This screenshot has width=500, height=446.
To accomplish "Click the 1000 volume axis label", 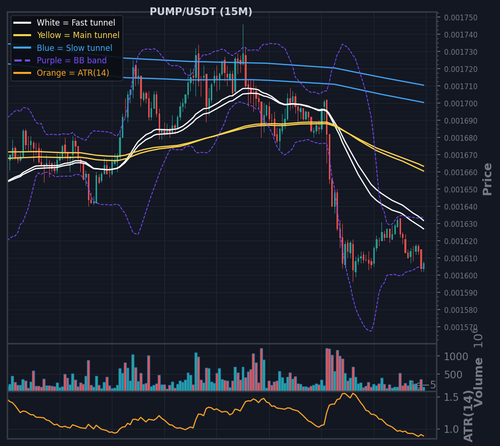I will coord(456,357).
